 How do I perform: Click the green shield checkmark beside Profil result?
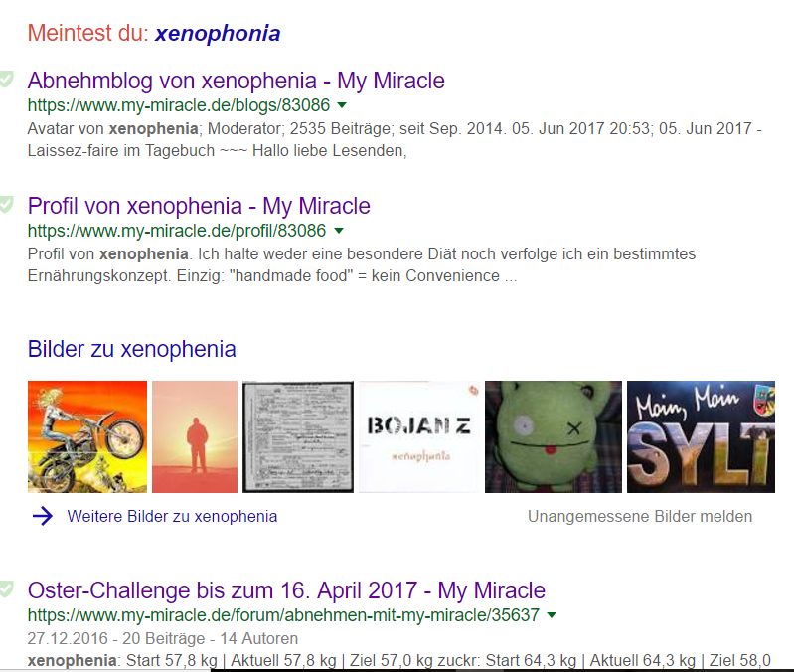(6, 205)
